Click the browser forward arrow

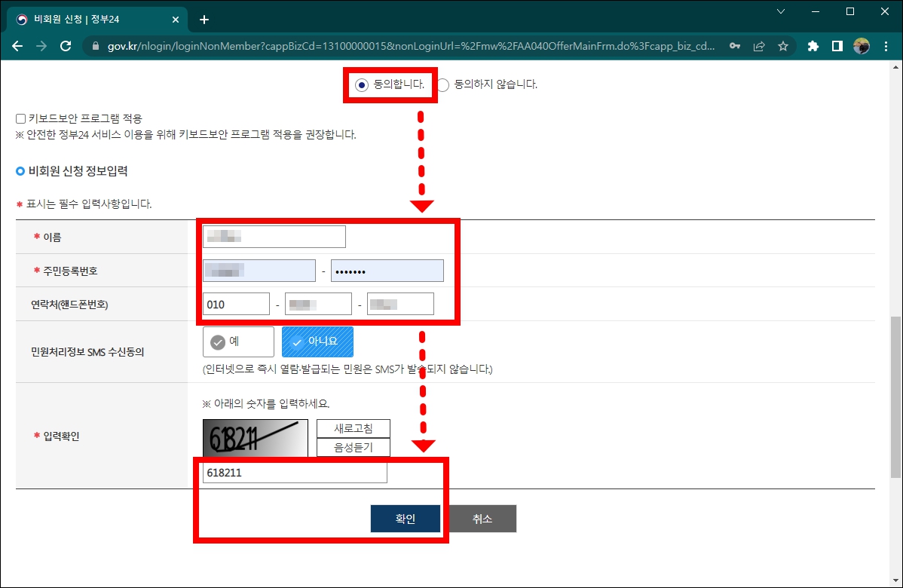coord(41,46)
